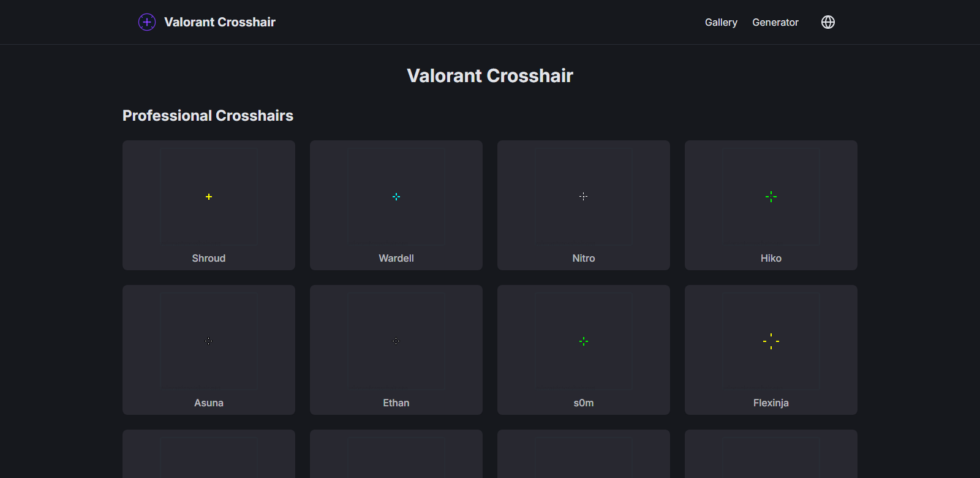
Task: Open the Generator nav link
Action: coord(775,22)
